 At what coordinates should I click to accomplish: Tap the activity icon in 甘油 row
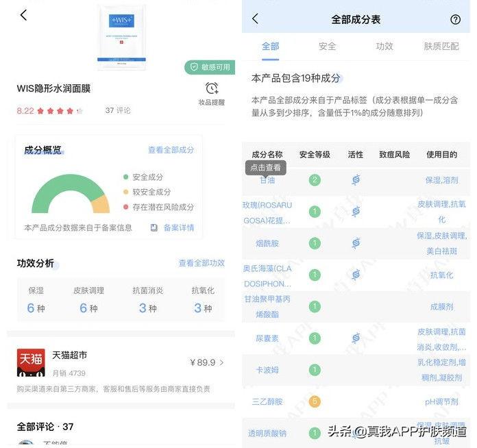(x=356, y=179)
